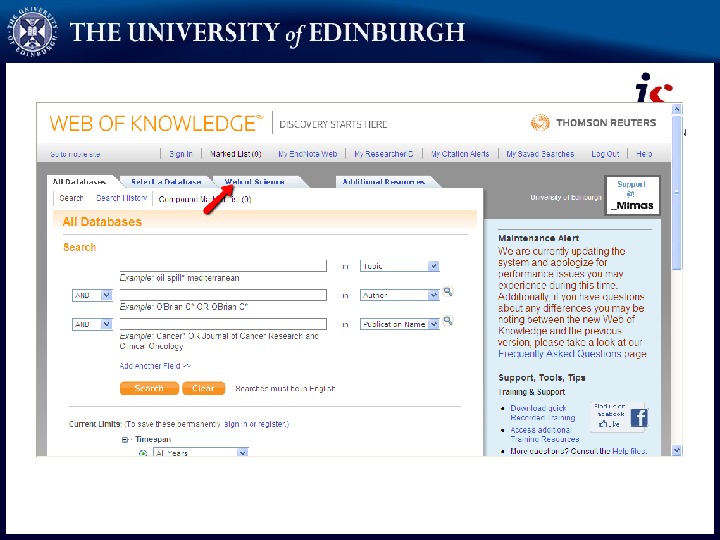Screen dimensions: 720x540
Task: Open the Search History sub-tab
Action: (121, 198)
